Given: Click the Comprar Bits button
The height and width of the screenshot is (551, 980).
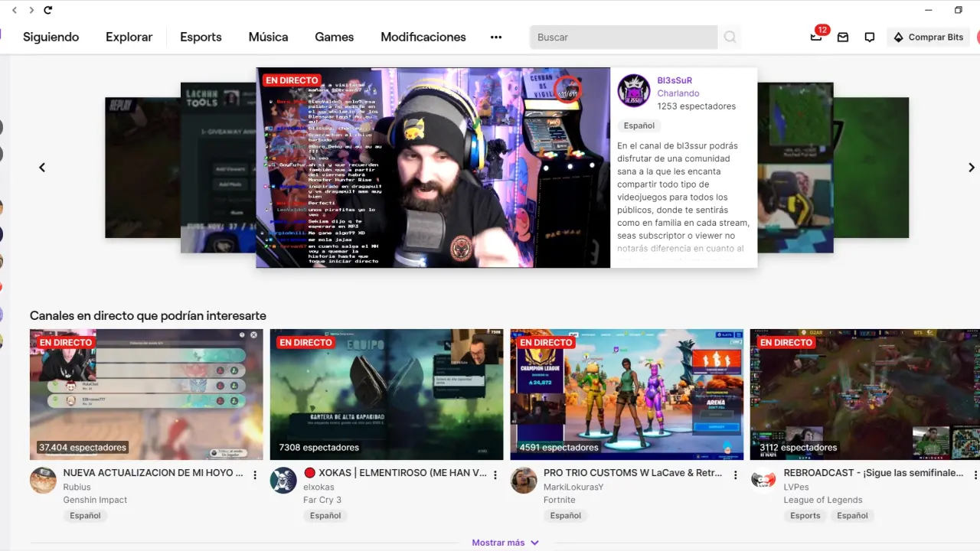Looking at the screenshot, I should (928, 37).
